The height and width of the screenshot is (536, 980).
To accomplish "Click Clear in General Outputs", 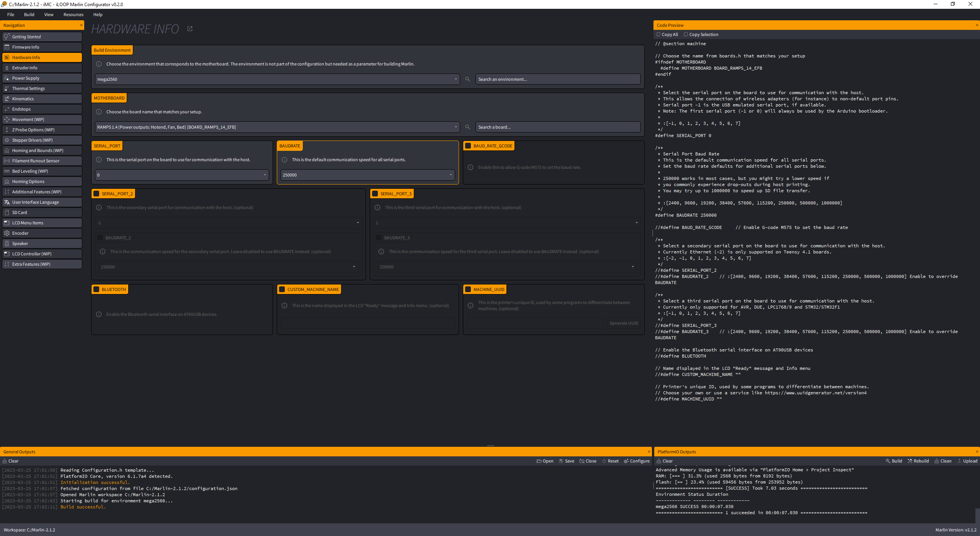I will pyautogui.click(x=10, y=461).
